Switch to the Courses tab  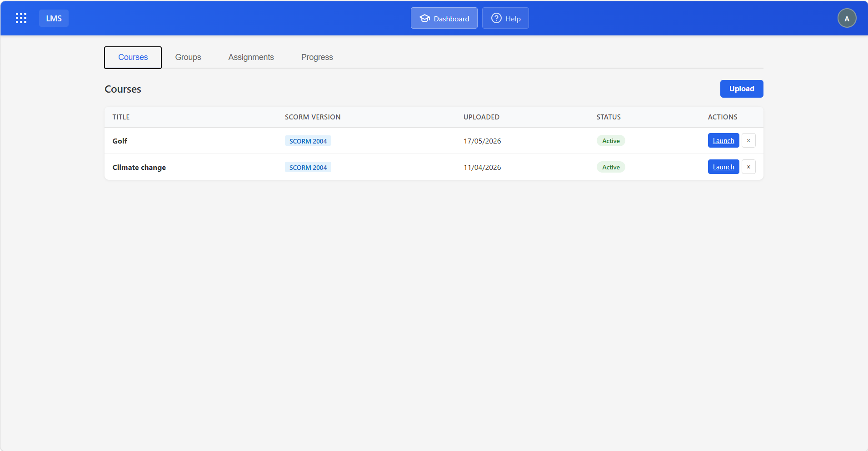[133, 57]
